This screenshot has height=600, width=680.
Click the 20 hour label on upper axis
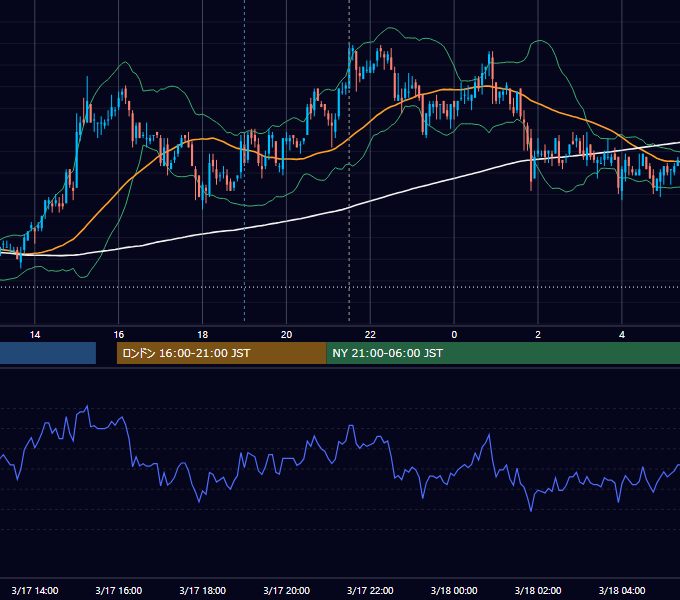pyautogui.click(x=286, y=335)
